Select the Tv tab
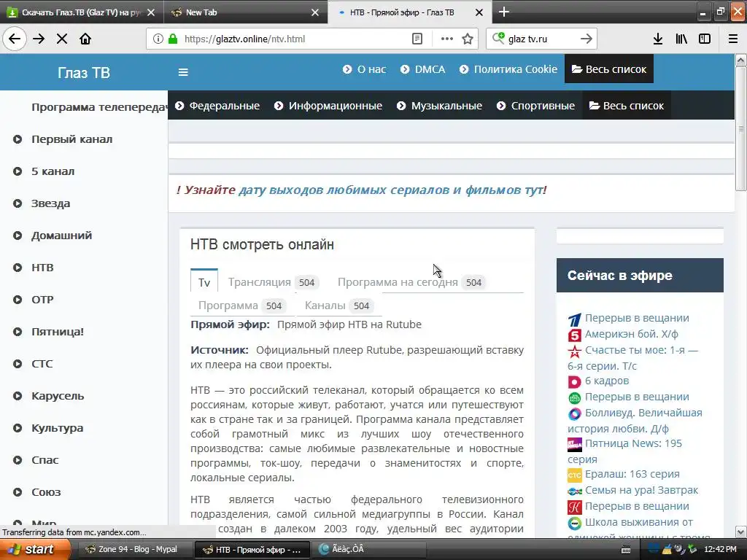The height and width of the screenshot is (560, 747). click(x=204, y=282)
